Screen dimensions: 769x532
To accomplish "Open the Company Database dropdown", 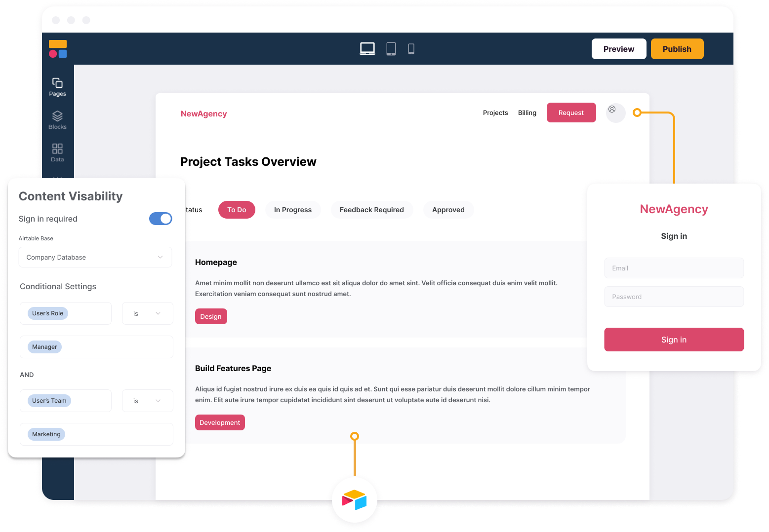I will 95,257.
